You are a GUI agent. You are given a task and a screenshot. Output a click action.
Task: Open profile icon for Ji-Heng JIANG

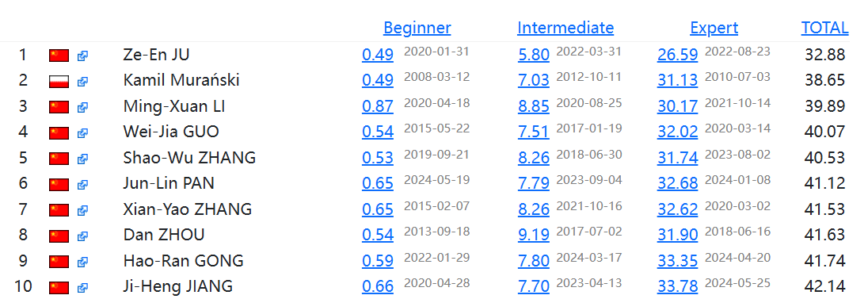[82, 287]
